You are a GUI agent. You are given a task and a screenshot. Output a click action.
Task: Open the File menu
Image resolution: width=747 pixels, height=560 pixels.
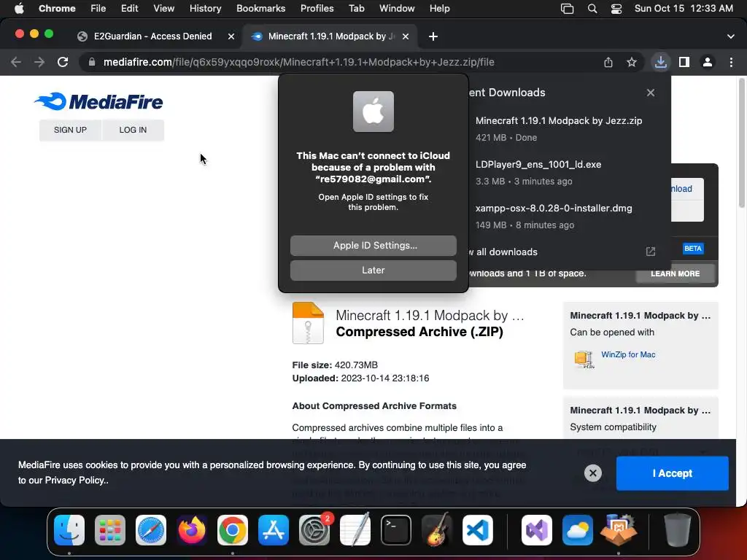(x=98, y=9)
